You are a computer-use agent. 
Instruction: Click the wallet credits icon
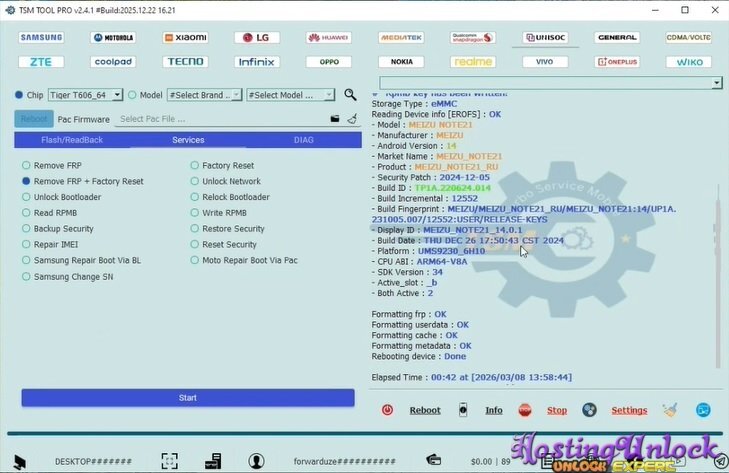pyautogui.click(x=433, y=460)
